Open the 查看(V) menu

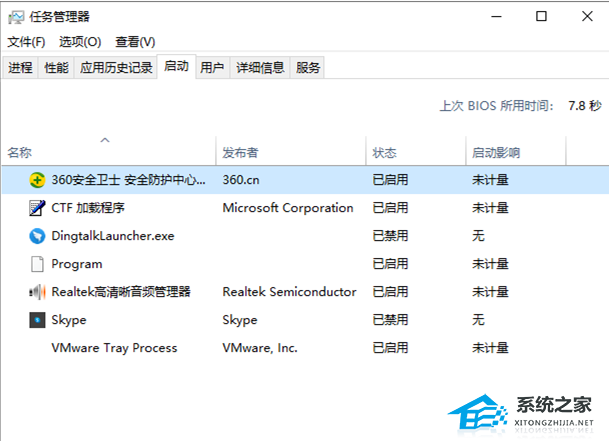(x=135, y=42)
